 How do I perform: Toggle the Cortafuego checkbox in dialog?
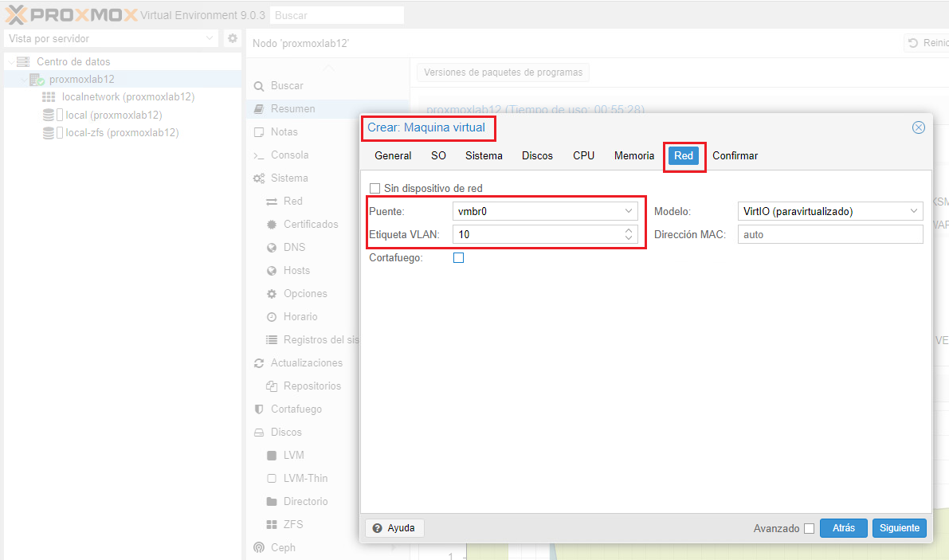pyautogui.click(x=458, y=257)
